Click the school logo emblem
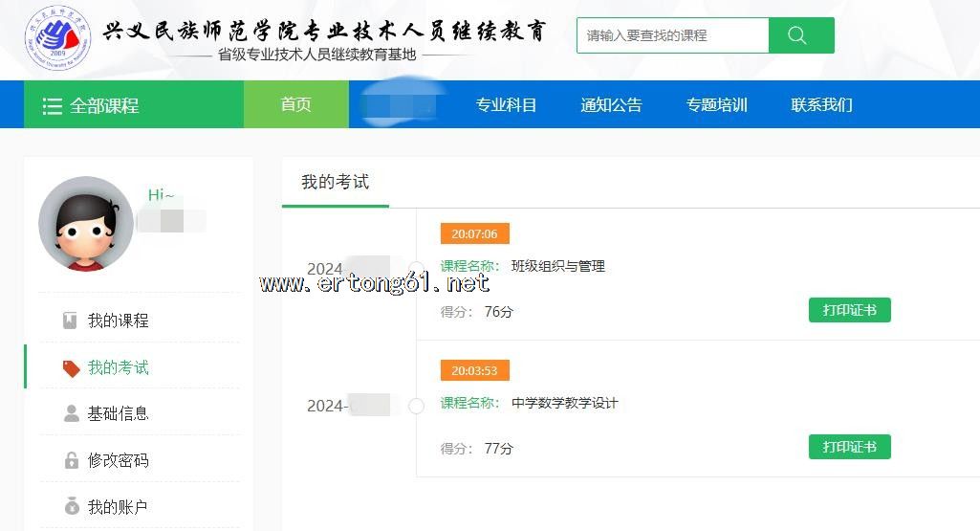This screenshot has height=531, width=980. [56, 39]
